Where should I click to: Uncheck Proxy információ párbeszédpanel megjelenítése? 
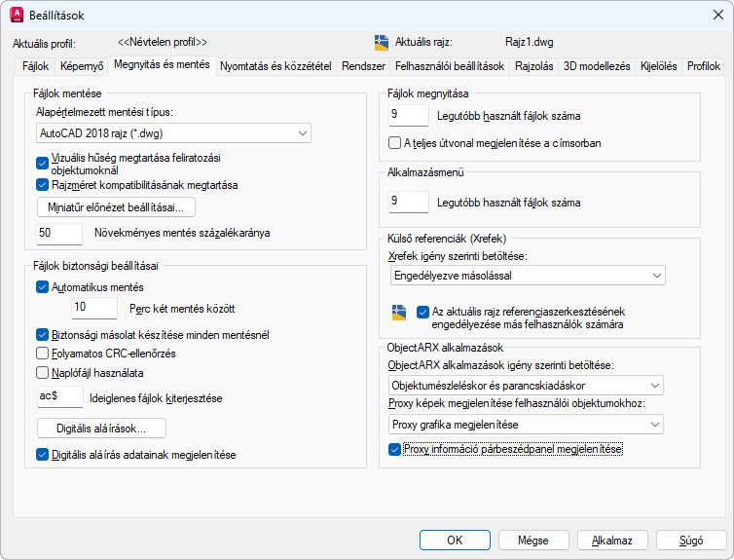pos(394,449)
